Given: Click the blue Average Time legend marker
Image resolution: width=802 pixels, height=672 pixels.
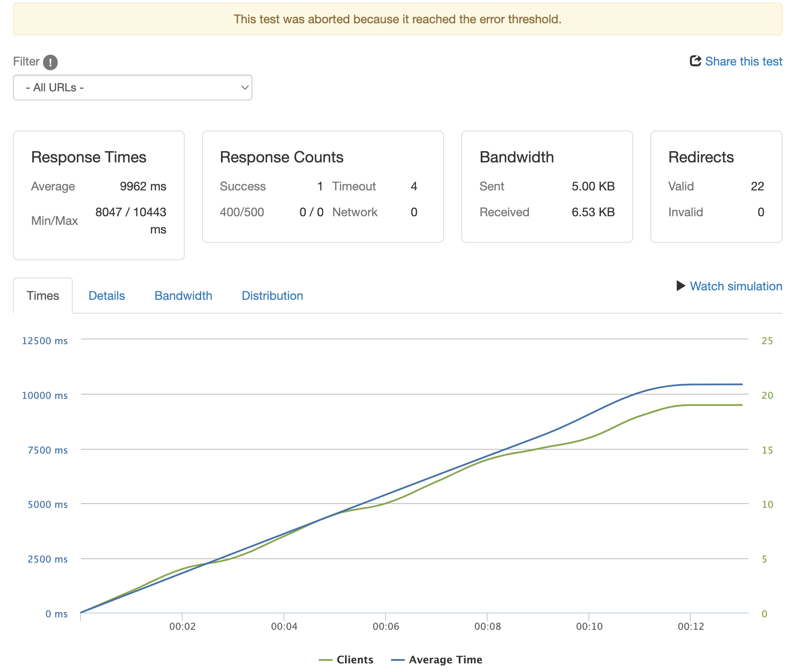Looking at the screenshot, I should coord(398,660).
